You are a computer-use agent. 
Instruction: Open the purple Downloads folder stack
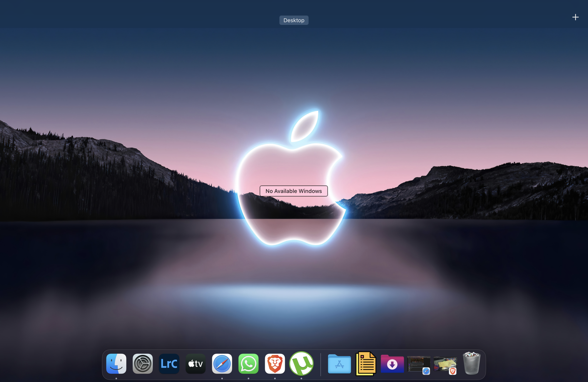point(392,364)
